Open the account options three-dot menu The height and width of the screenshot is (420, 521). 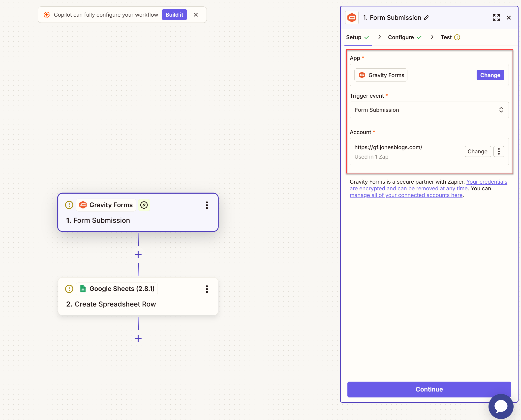coord(499,151)
